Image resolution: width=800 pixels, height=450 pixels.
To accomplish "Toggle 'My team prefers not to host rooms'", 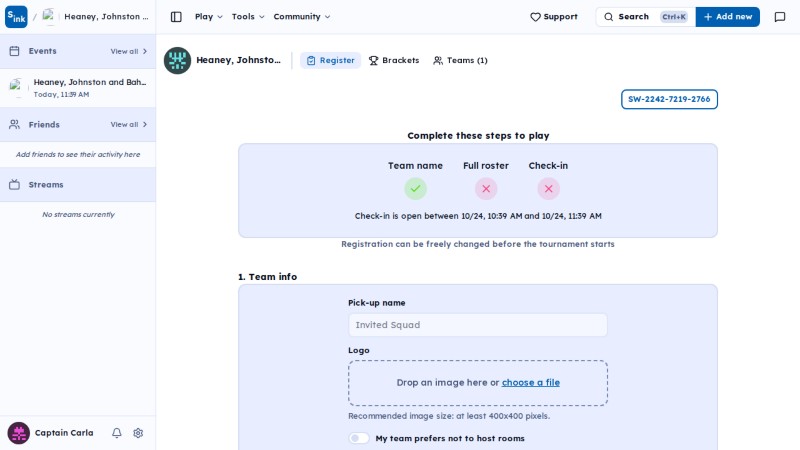I will coord(359,438).
